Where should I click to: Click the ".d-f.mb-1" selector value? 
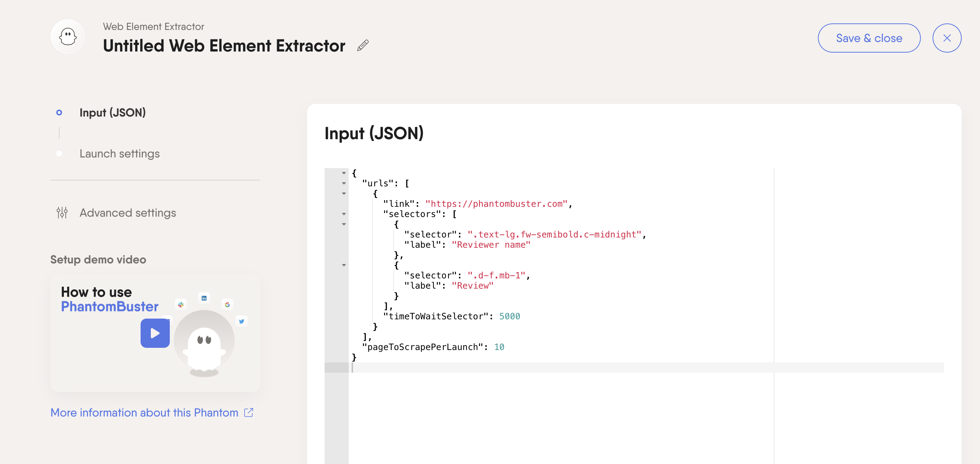497,275
